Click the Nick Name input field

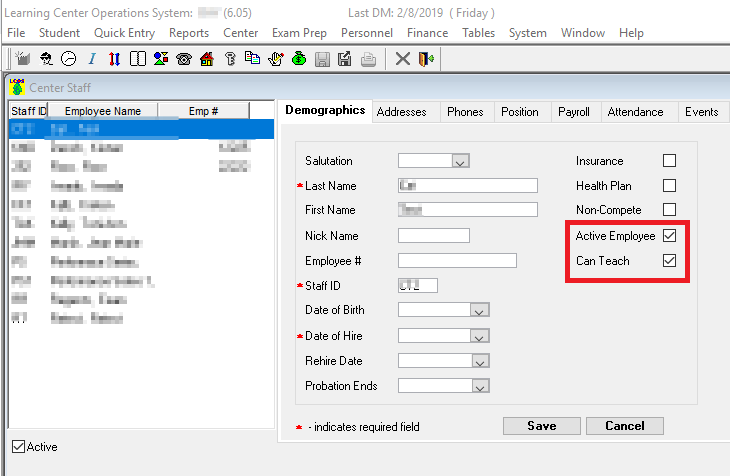(x=434, y=236)
